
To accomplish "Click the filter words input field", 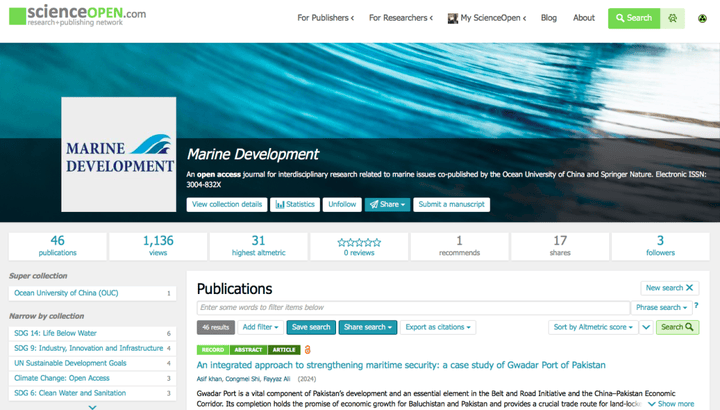I will click(413, 308).
